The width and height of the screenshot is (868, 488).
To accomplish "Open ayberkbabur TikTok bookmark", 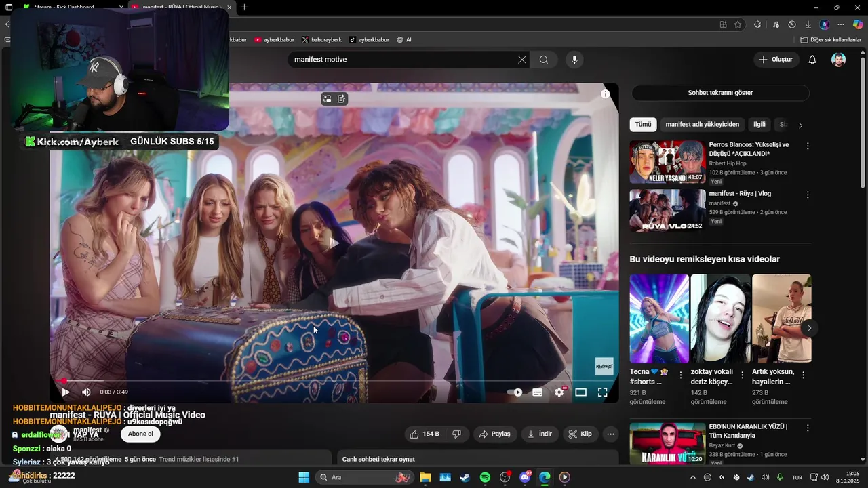I will [x=370, y=40].
